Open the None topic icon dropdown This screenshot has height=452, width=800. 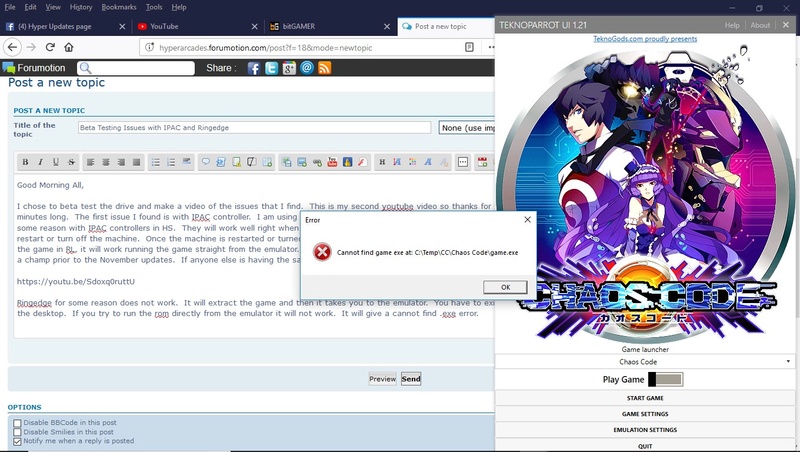pyautogui.click(x=467, y=128)
